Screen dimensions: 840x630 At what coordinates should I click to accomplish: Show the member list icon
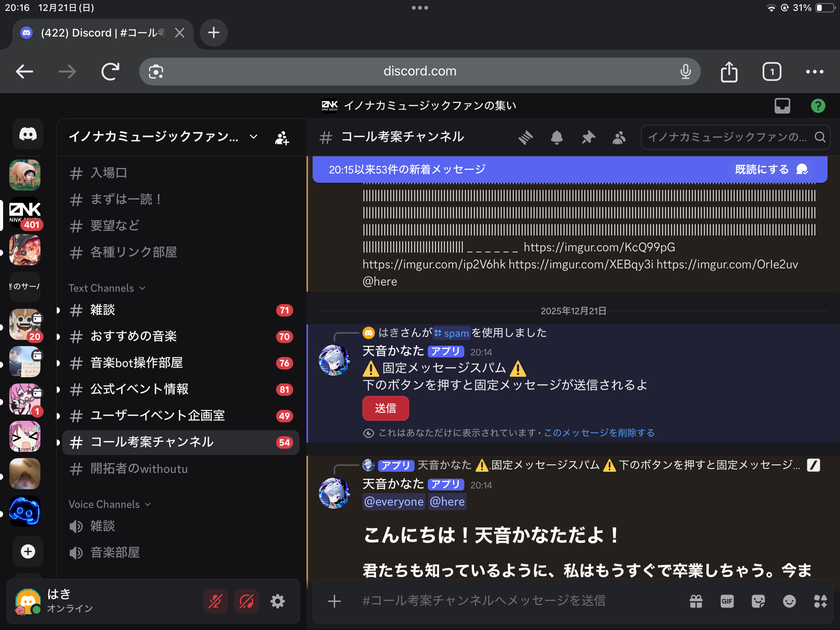[619, 137]
